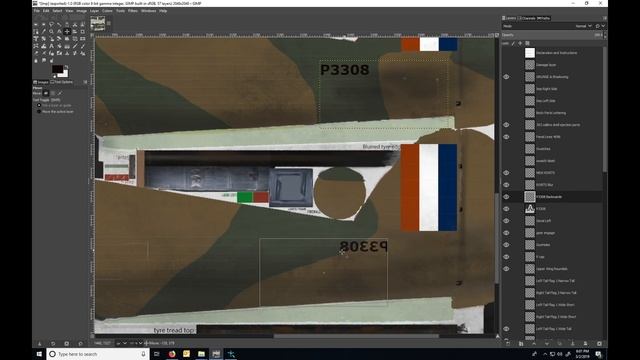
Task: Hide the GRUNGE & Shadowing layer
Action: 506,77
